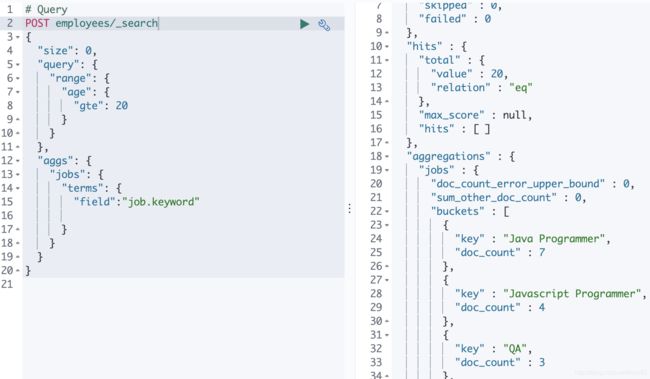Click the "value" : 20 line in the response
650x379 pixels.
pyautogui.click(x=470, y=74)
